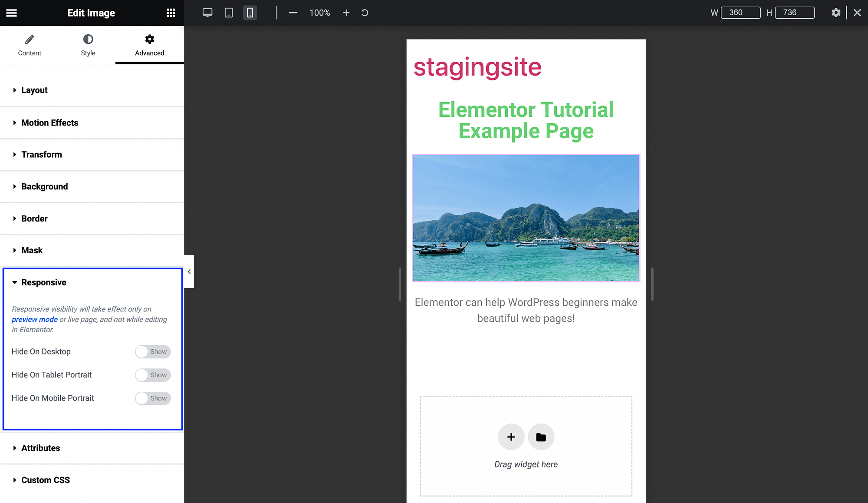This screenshot has height=503, width=868.
Task: Toggle Hide On Tablet Portrait switch
Action: point(151,375)
